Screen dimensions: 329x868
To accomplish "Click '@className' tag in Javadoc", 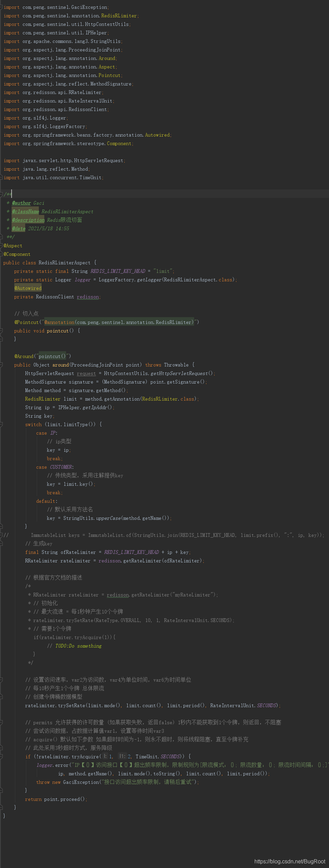I will point(26,212).
